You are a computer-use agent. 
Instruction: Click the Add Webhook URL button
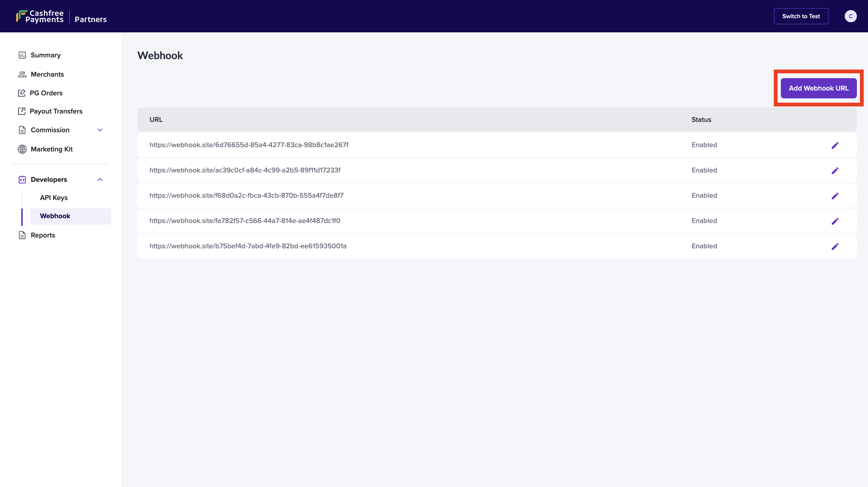(818, 88)
